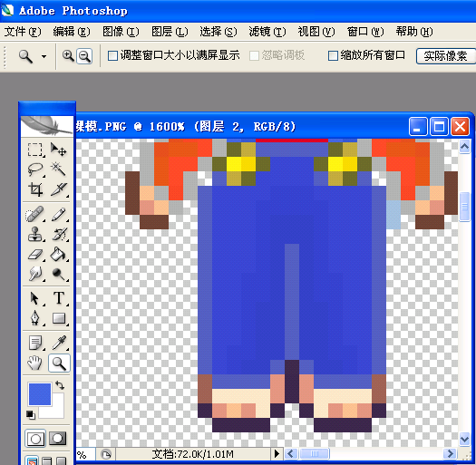Viewport: 476px width, 465px height.
Task: Open the 图像(I) menu
Action: pos(121,32)
